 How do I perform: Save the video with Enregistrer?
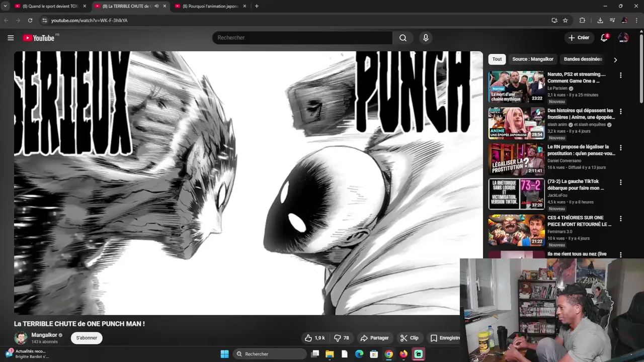[x=444, y=338]
